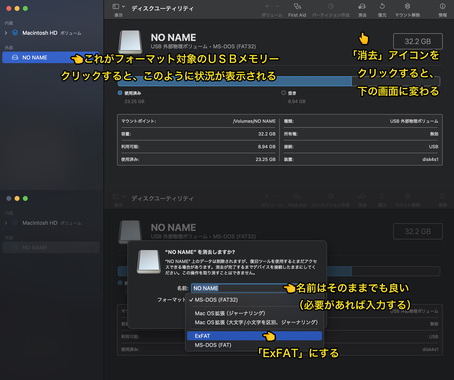454x380 pixels.
Task: Click the 情報 (Info) toolbar icon in the upper window
Action: pyautogui.click(x=442, y=6)
